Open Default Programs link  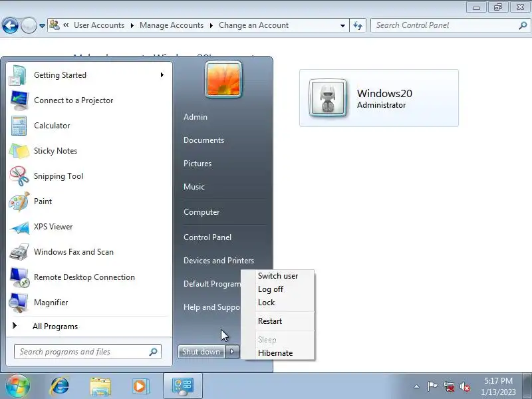click(212, 284)
